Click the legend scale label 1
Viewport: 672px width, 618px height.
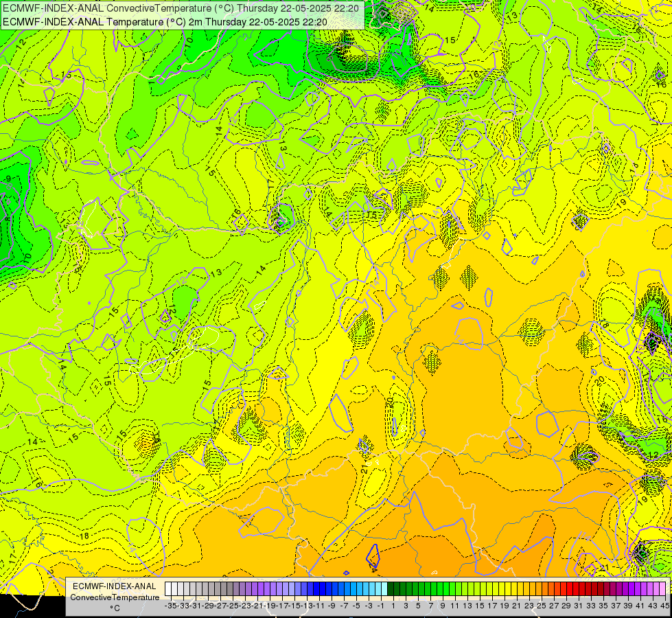pos(393,606)
